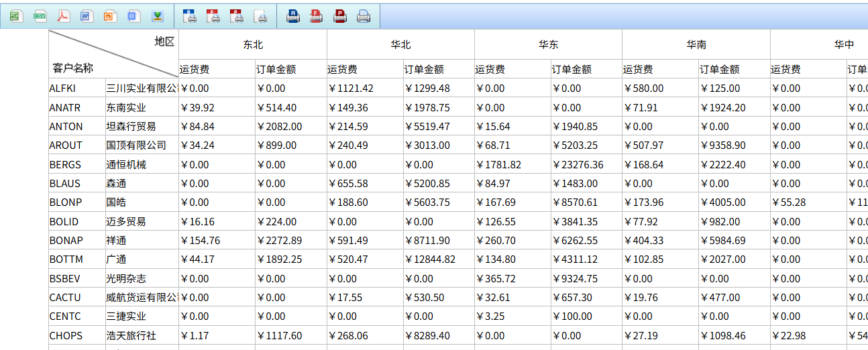Viewport: 868px width, 350px height.
Task: Click the 地区 header label
Action: (x=164, y=42)
